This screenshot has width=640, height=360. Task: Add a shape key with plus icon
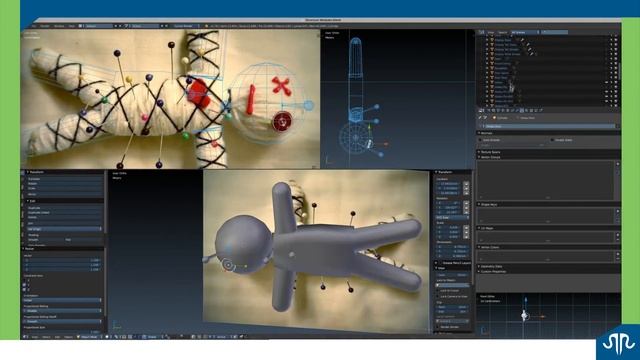coord(618,211)
